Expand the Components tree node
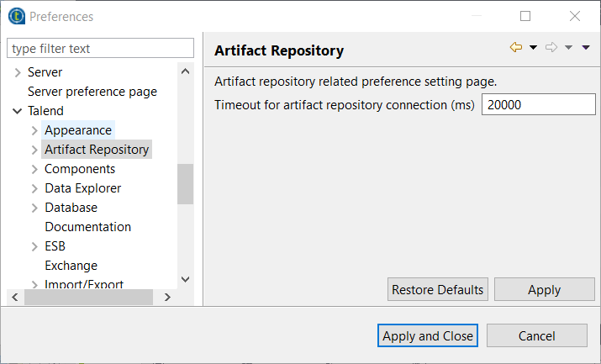 click(34, 169)
